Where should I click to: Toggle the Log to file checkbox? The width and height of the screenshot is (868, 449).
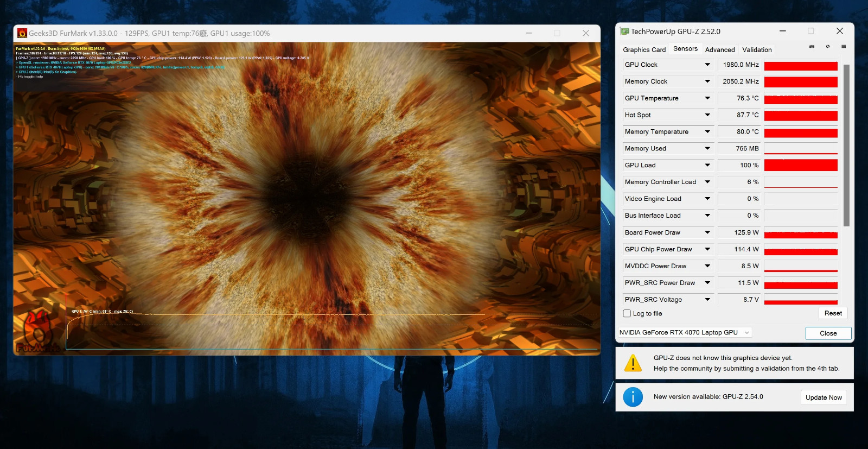tap(627, 313)
